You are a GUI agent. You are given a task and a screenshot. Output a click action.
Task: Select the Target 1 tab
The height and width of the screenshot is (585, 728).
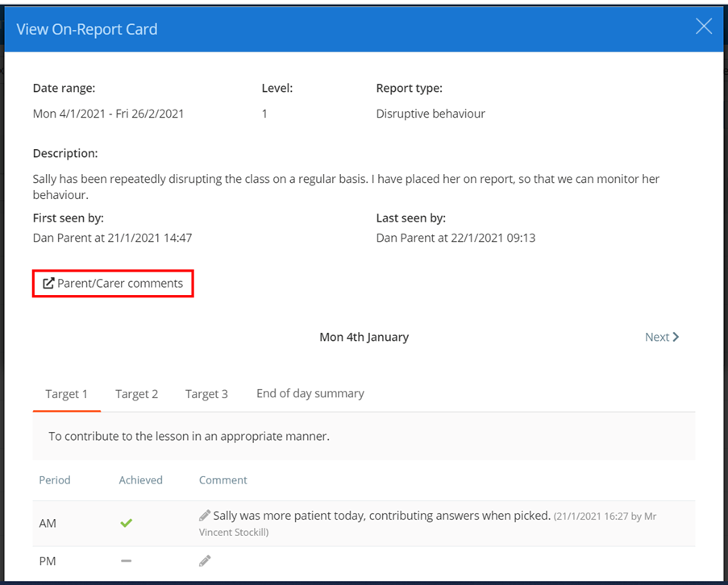(x=66, y=393)
